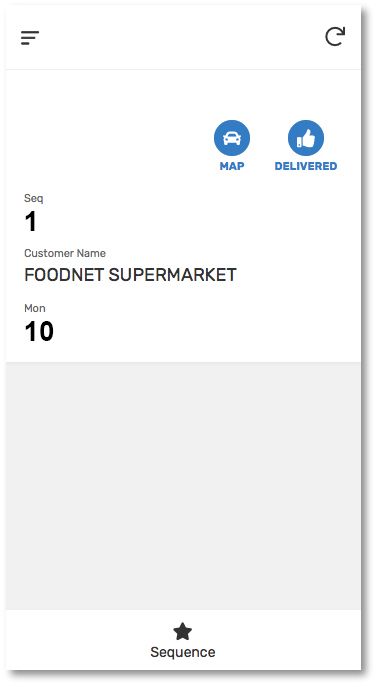Click the Customer Name field label
The width and height of the screenshot is (379, 688).
click(x=65, y=253)
